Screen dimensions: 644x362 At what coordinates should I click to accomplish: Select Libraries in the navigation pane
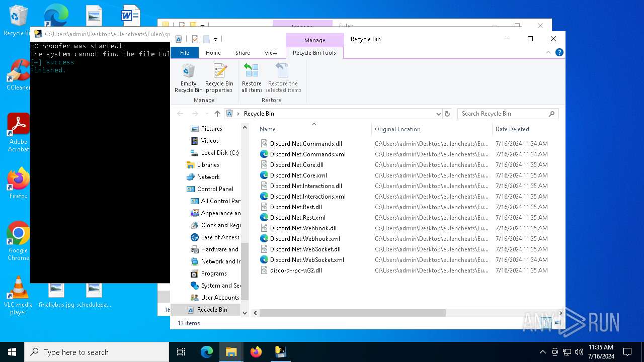tap(208, 165)
